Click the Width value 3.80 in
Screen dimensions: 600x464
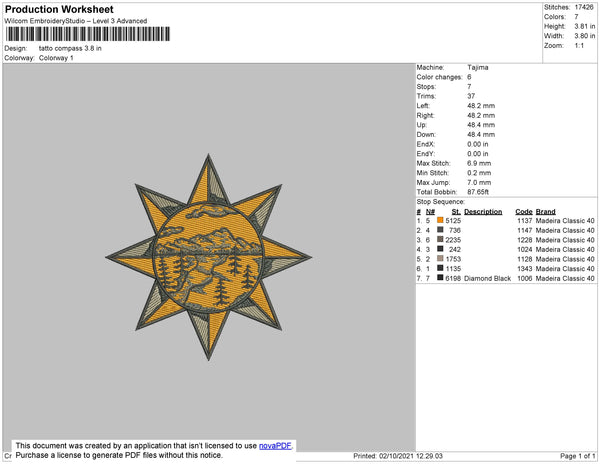coord(585,36)
